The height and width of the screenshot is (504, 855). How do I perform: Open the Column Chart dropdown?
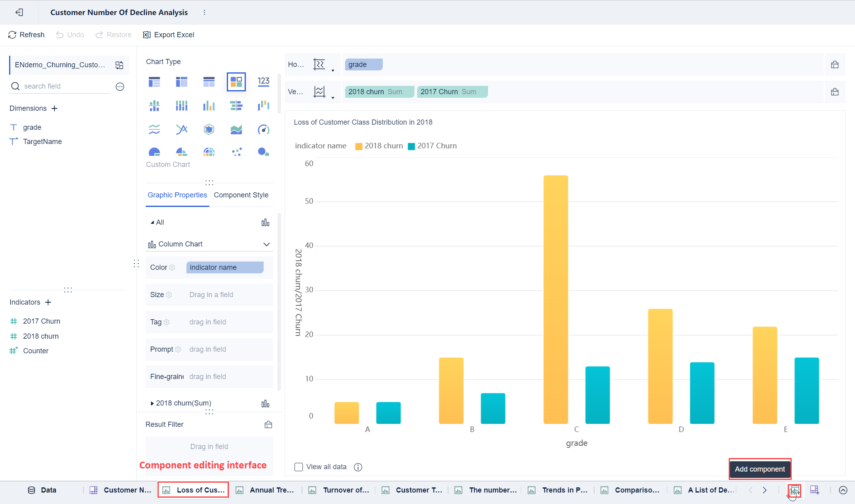coord(266,244)
